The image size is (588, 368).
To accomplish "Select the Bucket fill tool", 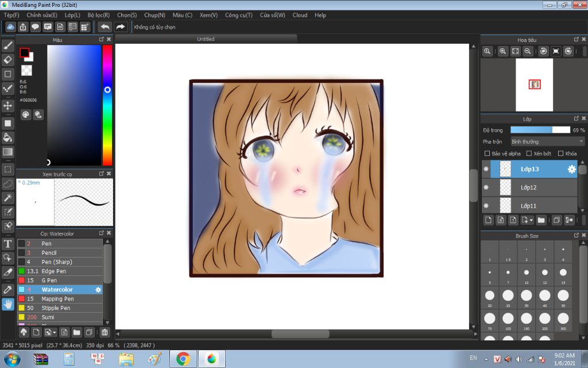I will point(8,137).
